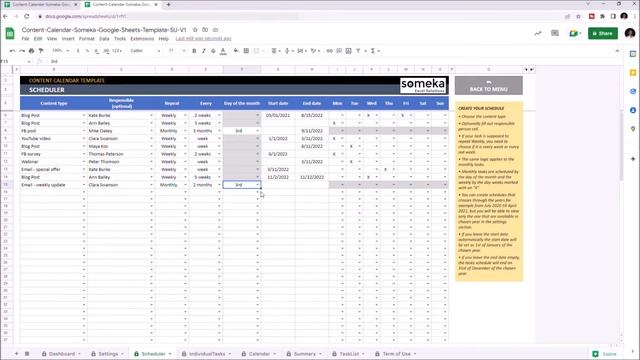Screen dimensions: 640x360
Task: Format as percent
Action: [87, 51]
